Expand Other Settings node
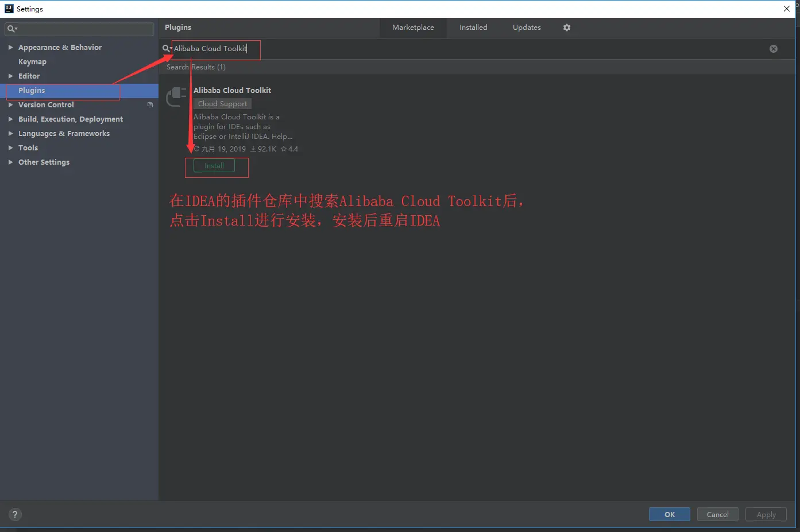 pos(10,162)
